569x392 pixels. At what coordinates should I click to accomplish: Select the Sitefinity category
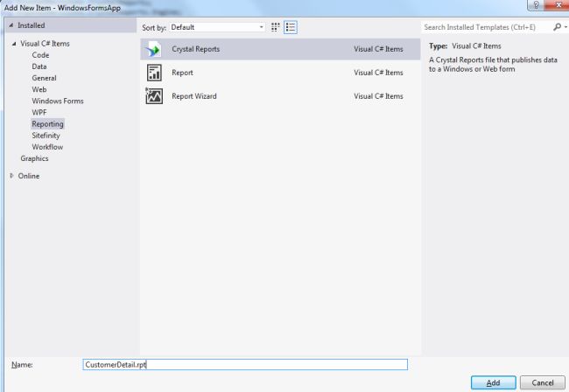(x=46, y=136)
